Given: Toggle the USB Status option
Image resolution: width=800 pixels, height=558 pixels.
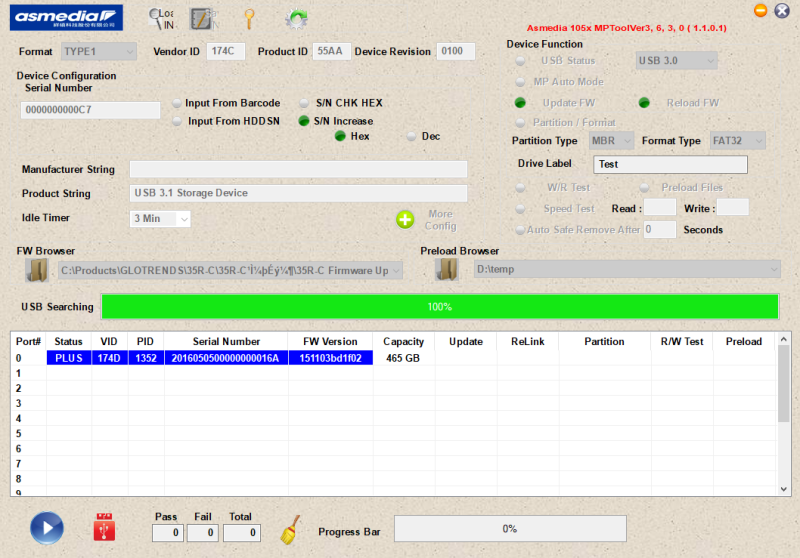Looking at the screenshot, I should (x=520, y=61).
